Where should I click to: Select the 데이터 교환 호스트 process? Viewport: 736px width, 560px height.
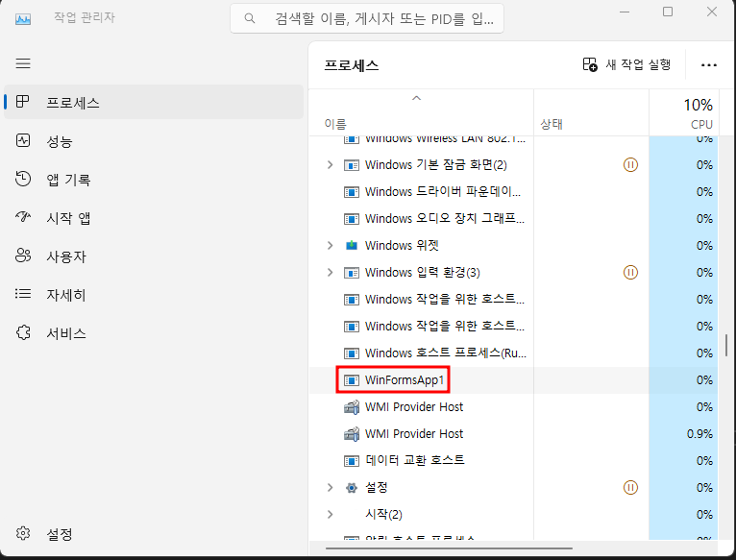pyautogui.click(x=513, y=460)
